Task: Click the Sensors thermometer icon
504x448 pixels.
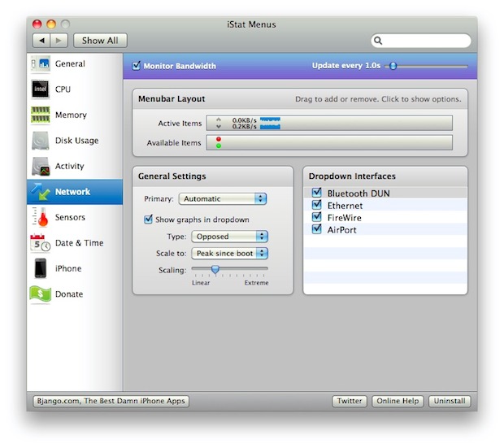Action: 41,217
